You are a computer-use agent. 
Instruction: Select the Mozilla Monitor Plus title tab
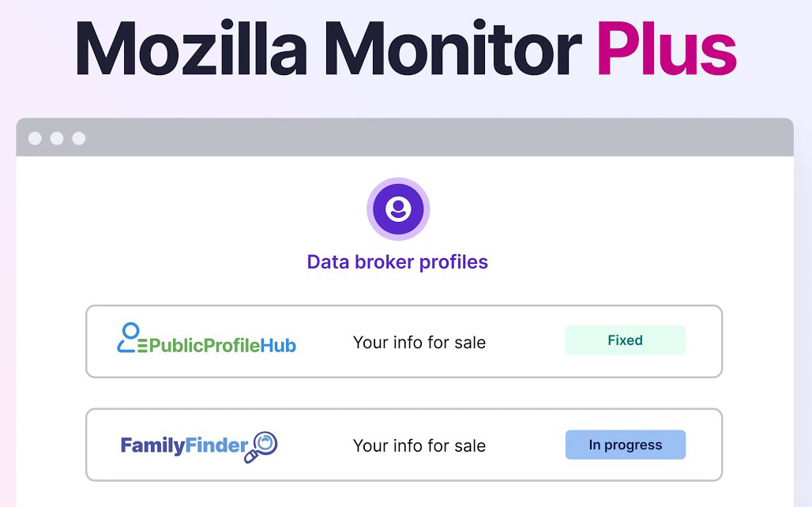click(x=404, y=49)
